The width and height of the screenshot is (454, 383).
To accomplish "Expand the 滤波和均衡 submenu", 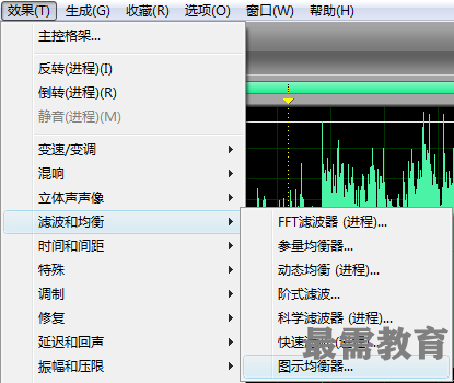I will [x=122, y=222].
